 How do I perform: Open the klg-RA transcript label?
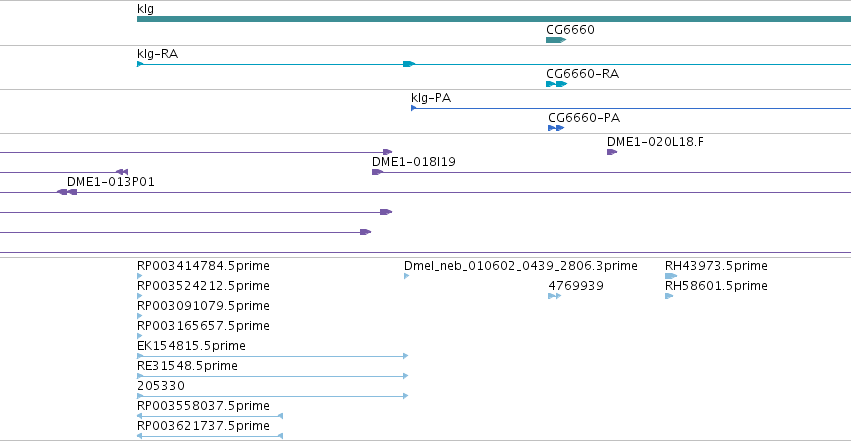[x=157, y=54]
